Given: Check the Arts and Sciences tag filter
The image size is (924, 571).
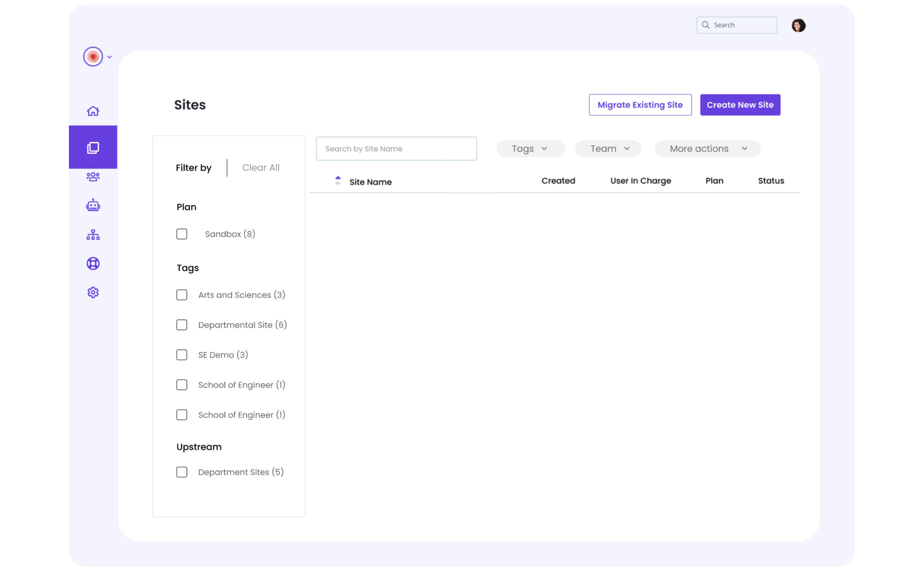Looking at the screenshot, I should point(182,295).
